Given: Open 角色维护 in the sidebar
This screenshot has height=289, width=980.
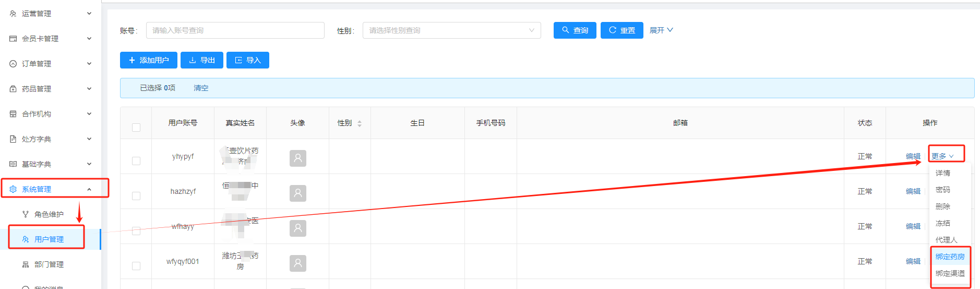Looking at the screenshot, I should [49, 214].
